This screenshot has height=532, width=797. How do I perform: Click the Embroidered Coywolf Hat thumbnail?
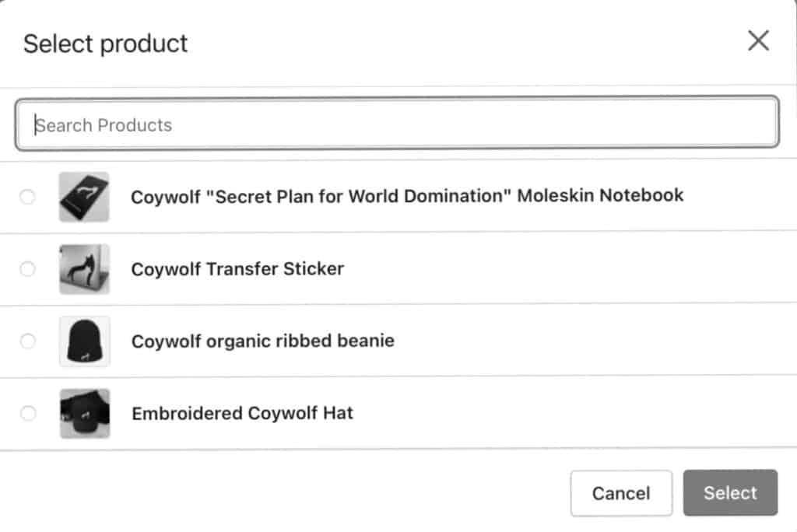pyautogui.click(x=85, y=413)
